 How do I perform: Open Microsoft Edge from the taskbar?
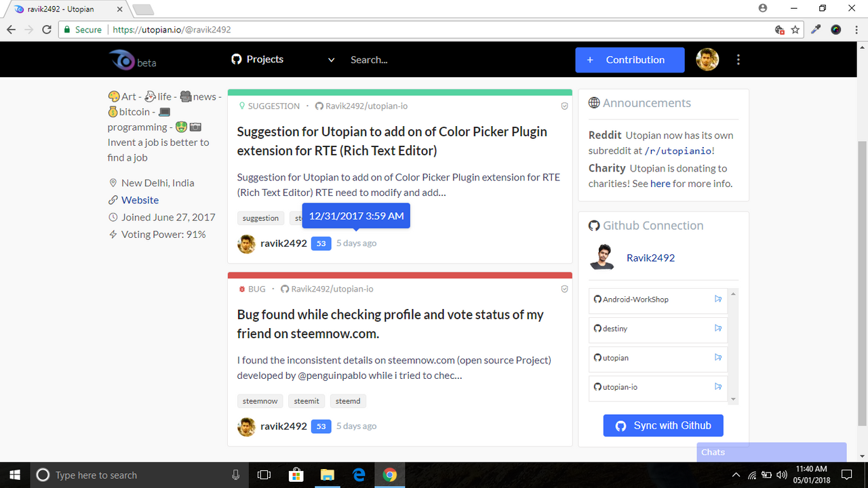359,475
